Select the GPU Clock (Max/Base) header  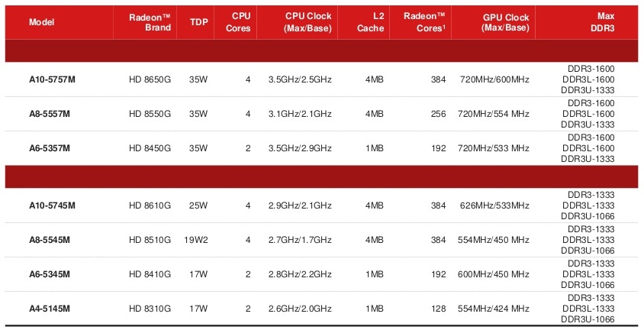point(506,23)
